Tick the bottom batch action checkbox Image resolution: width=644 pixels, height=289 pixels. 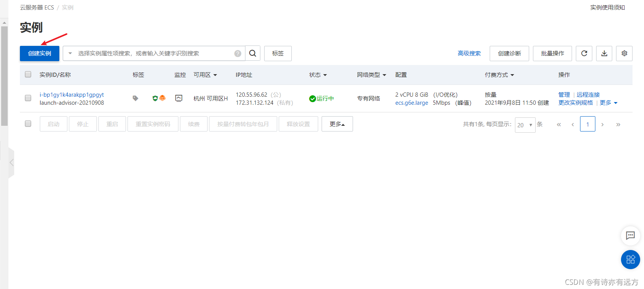pyautogui.click(x=28, y=124)
